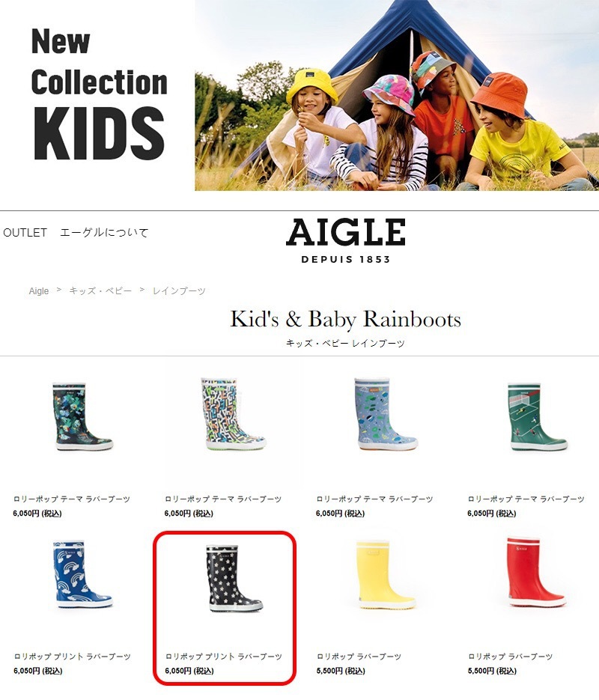Screen dimensions: 599x700
Task: Open green soccer boot product title
Action: click(526, 499)
